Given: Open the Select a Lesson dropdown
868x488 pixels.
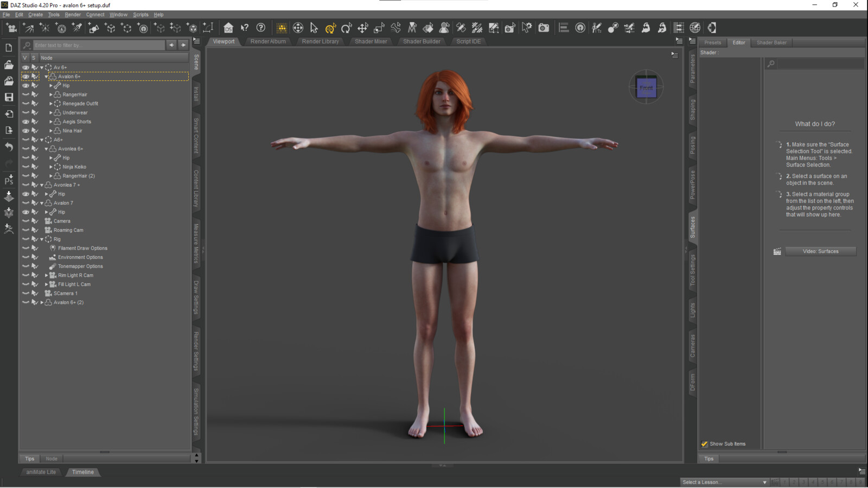Looking at the screenshot, I should (724, 482).
